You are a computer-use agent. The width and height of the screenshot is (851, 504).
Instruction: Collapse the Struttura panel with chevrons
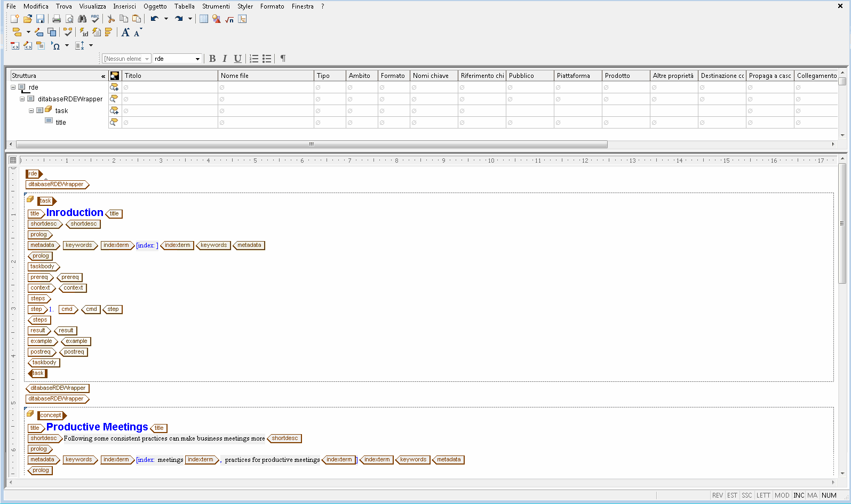tap(103, 76)
